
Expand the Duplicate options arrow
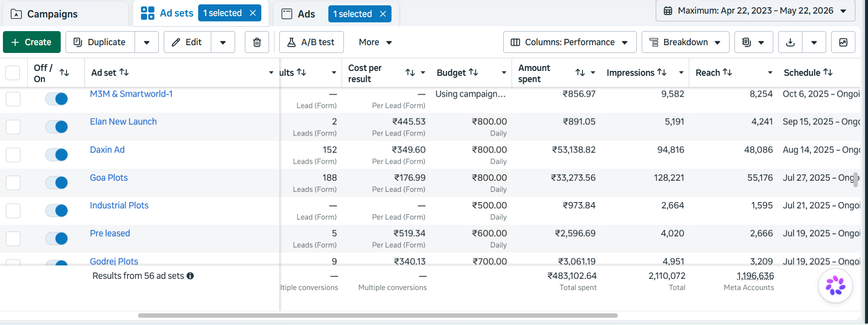pyautogui.click(x=147, y=42)
